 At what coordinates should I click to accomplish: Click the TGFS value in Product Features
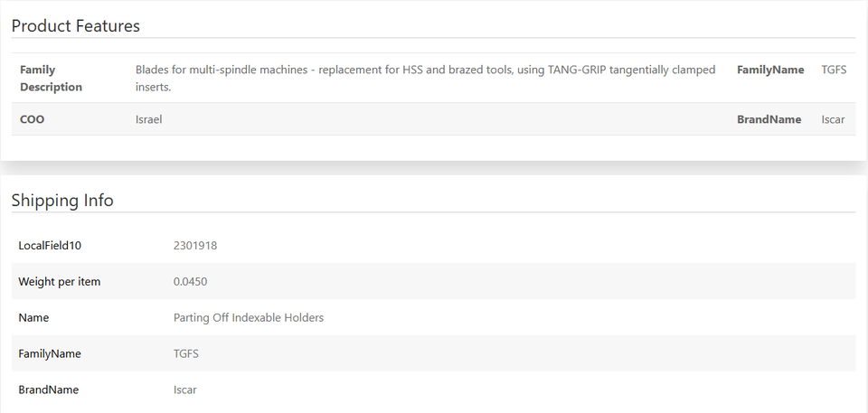click(834, 70)
